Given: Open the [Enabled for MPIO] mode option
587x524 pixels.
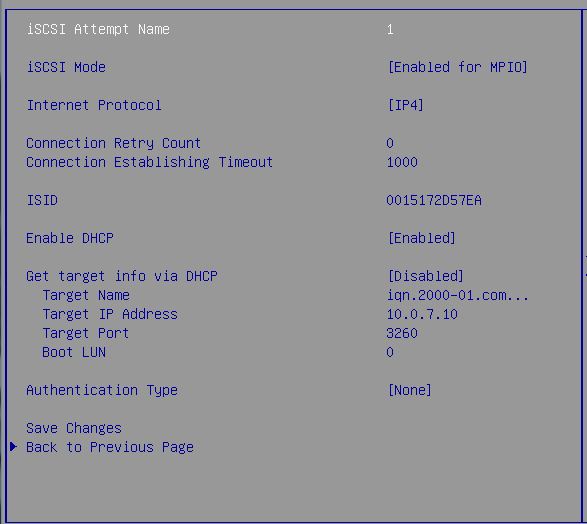Looking at the screenshot, I should click(x=457, y=67).
